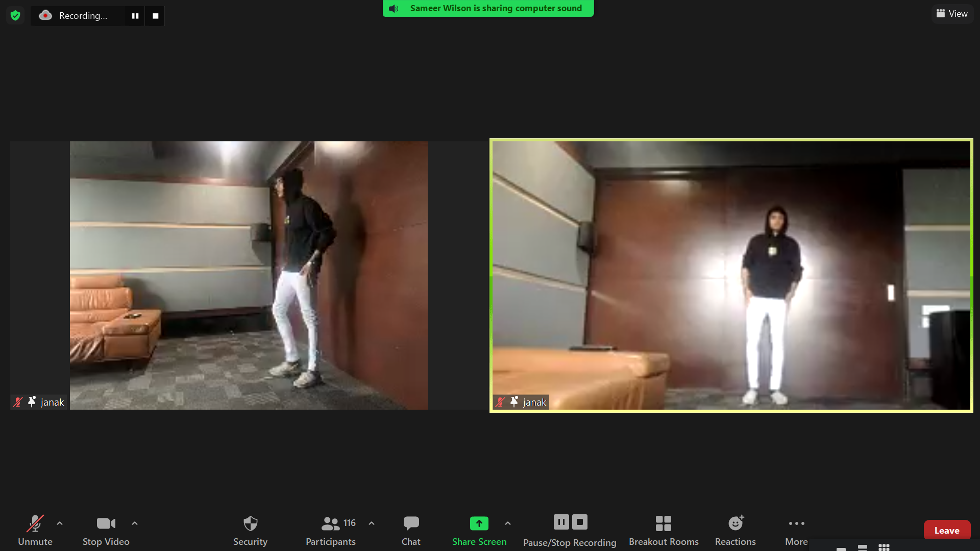Click pin icon on left janak tile
This screenshot has width=980, height=551.
click(32, 402)
